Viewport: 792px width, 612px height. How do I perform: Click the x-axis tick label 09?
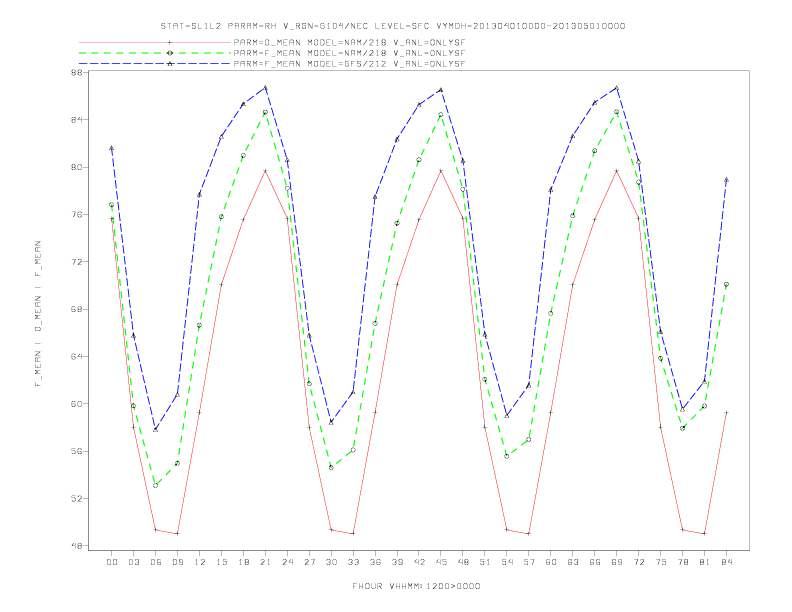pos(177,562)
